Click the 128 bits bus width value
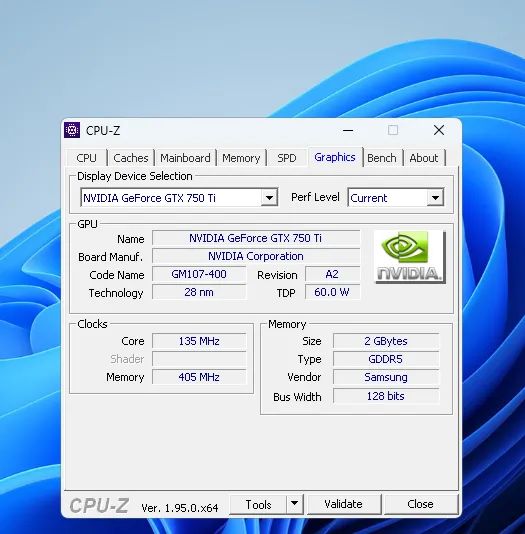The image size is (525, 534). pyautogui.click(x=386, y=396)
